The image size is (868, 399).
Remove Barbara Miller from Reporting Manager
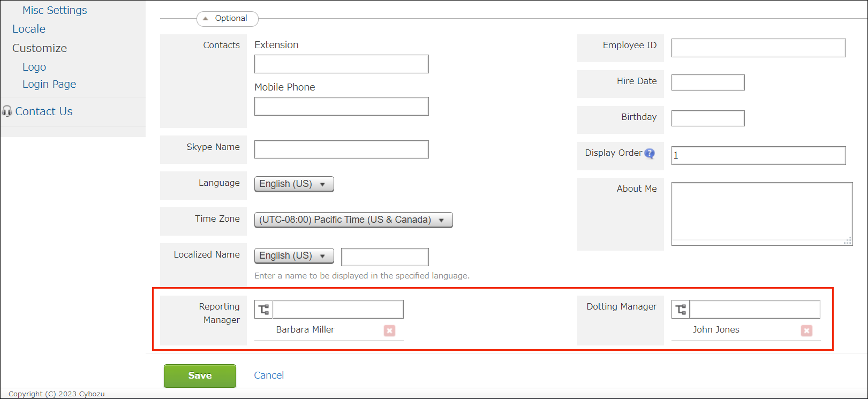tap(390, 330)
